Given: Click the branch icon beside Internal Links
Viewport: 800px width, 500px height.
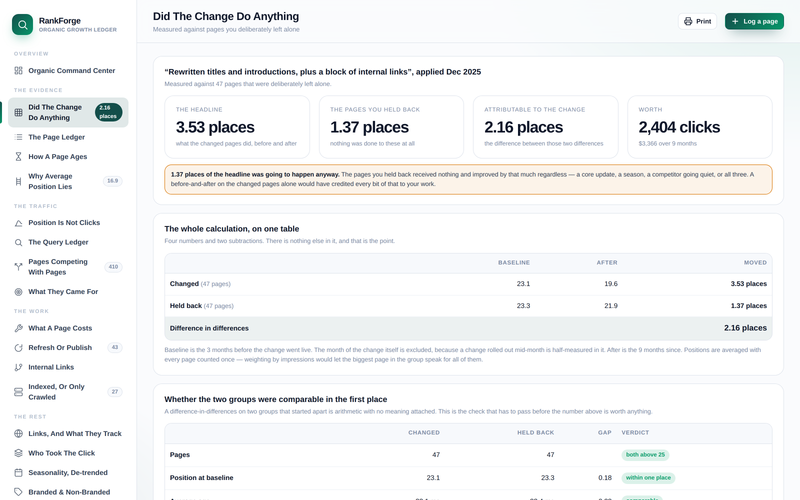Looking at the screenshot, I should [18, 367].
